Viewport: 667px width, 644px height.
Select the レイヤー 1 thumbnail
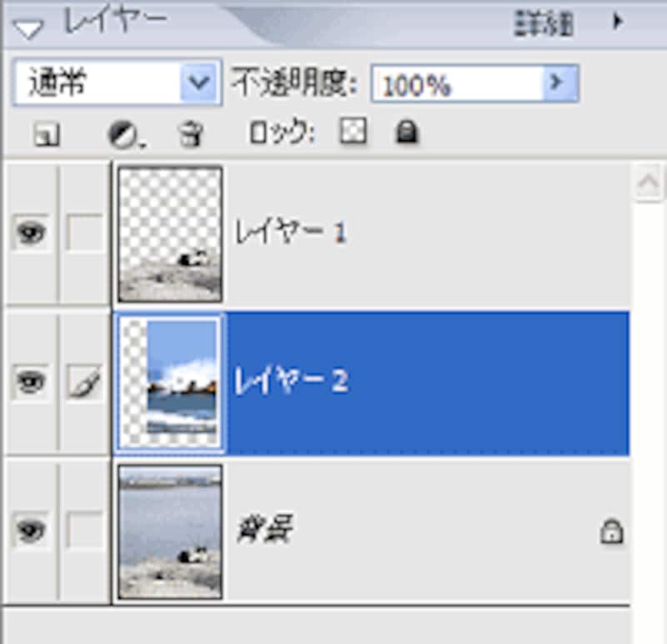(x=170, y=234)
